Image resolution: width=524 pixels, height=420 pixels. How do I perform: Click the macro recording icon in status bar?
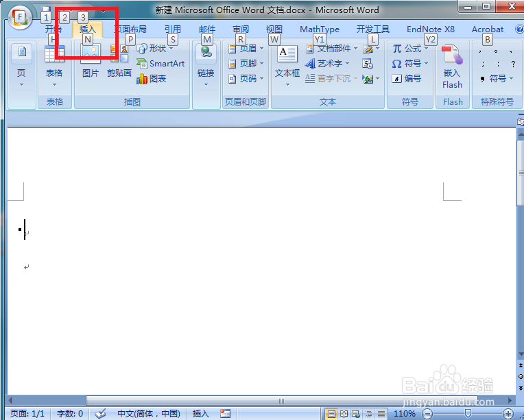(225, 414)
